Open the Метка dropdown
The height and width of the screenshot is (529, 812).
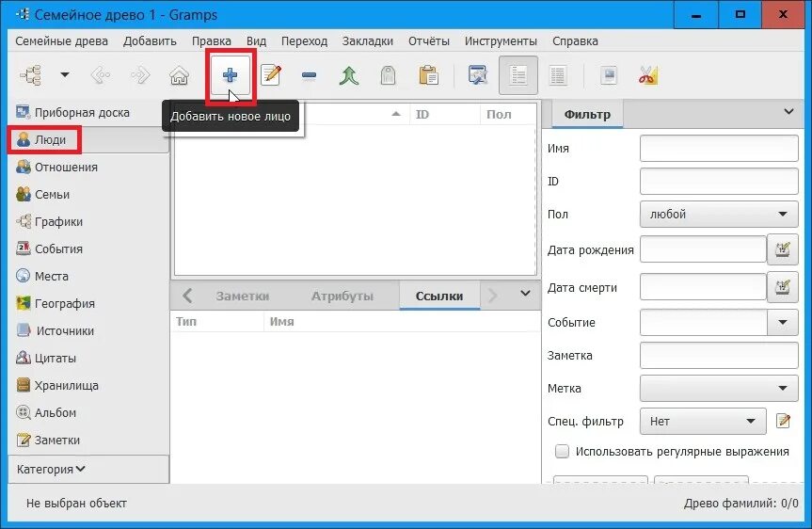tap(719, 388)
